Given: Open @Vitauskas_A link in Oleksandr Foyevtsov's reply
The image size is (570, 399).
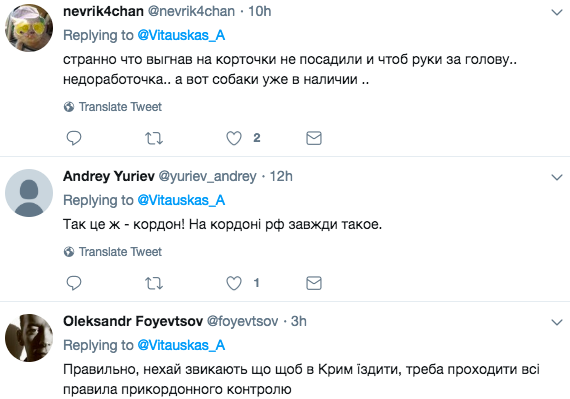Looking at the screenshot, I should (181, 345).
